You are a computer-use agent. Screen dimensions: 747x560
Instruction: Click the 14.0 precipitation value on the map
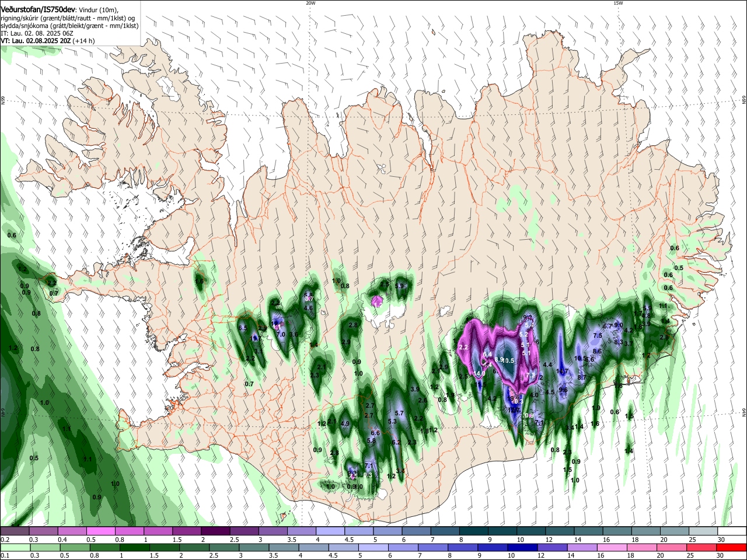pyautogui.click(x=479, y=373)
